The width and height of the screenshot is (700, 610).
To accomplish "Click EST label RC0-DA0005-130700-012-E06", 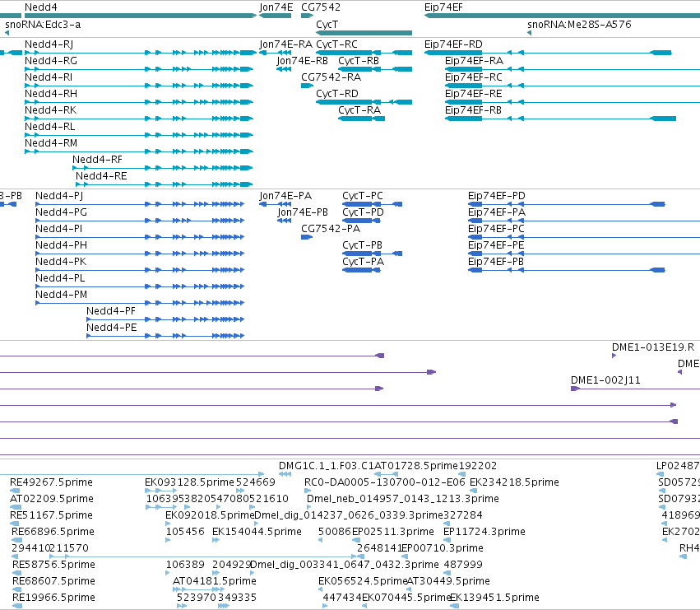I will (384, 482).
